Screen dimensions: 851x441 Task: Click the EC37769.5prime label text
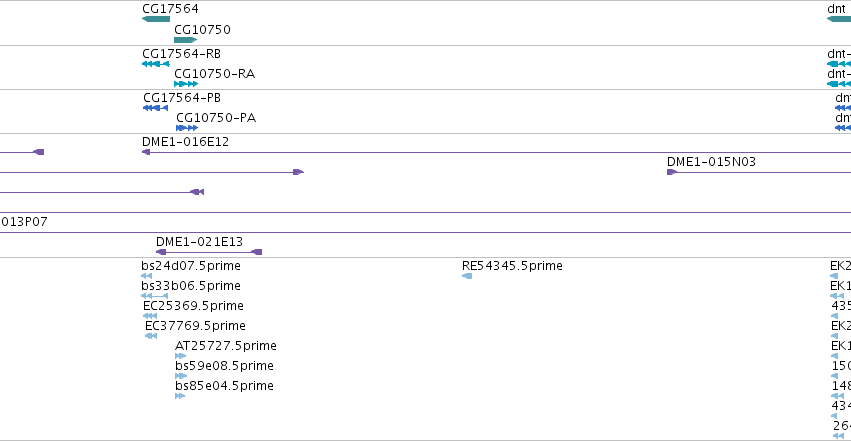pyautogui.click(x=195, y=325)
